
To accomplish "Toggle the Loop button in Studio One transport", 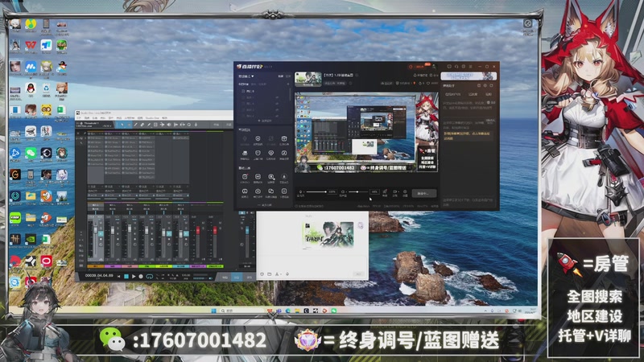I will point(149,277).
